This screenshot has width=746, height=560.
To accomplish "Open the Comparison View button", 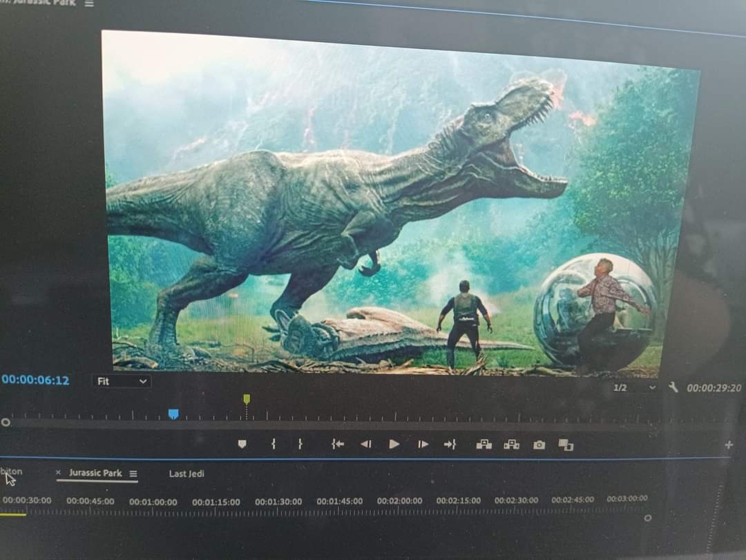I will (566, 445).
